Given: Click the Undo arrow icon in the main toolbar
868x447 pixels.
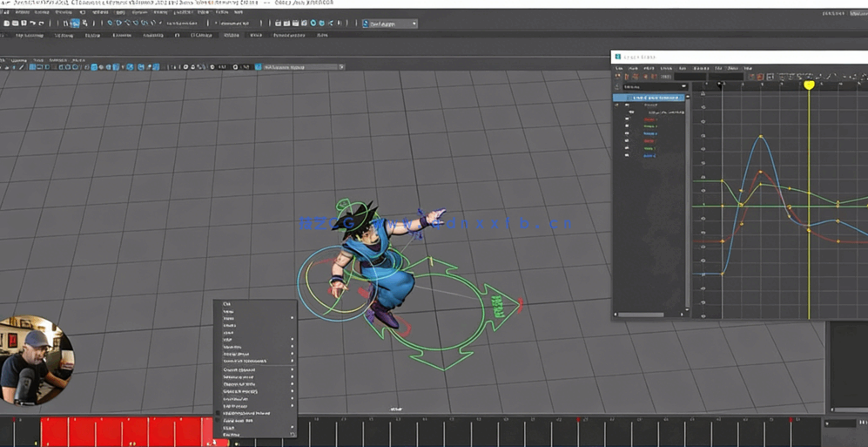Looking at the screenshot, I should point(33,24).
